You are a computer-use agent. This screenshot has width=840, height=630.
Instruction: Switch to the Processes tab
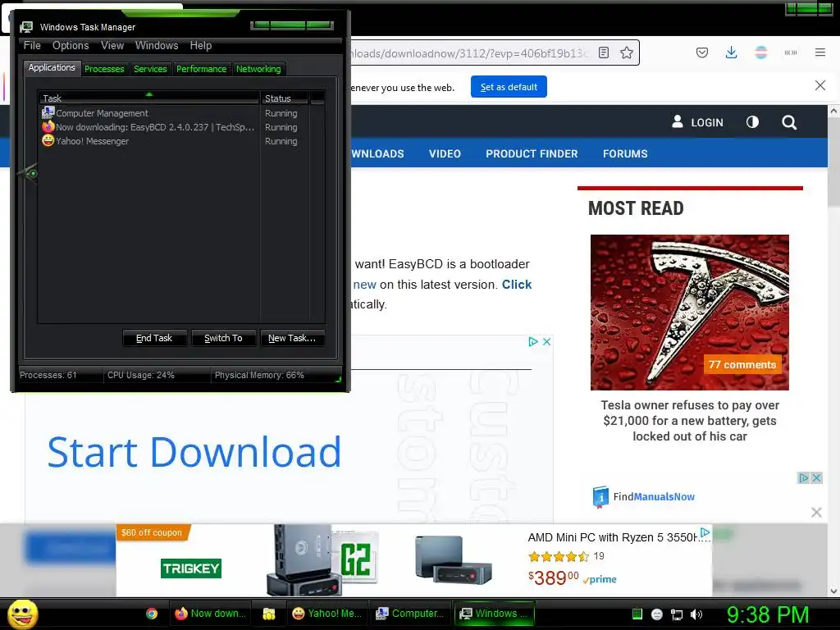pos(104,69)
